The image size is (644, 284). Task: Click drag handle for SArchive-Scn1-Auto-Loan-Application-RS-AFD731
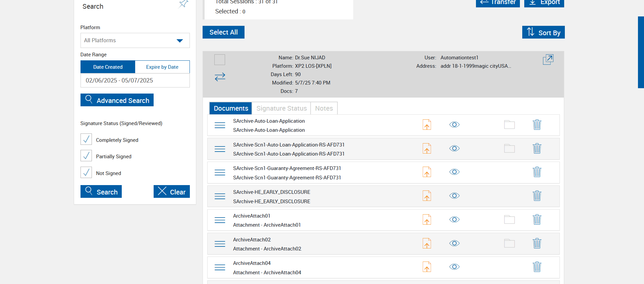tap(220, 149)
